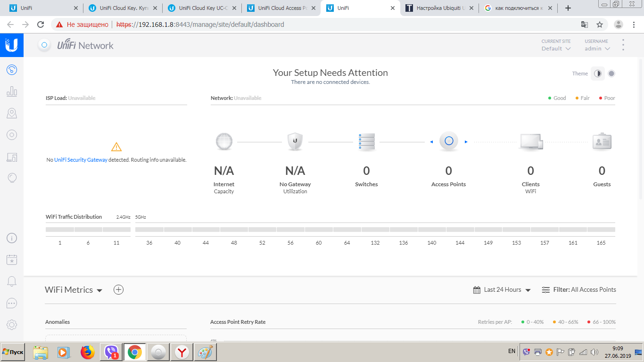Open the three-dot menu at top right

coord(623,45)
